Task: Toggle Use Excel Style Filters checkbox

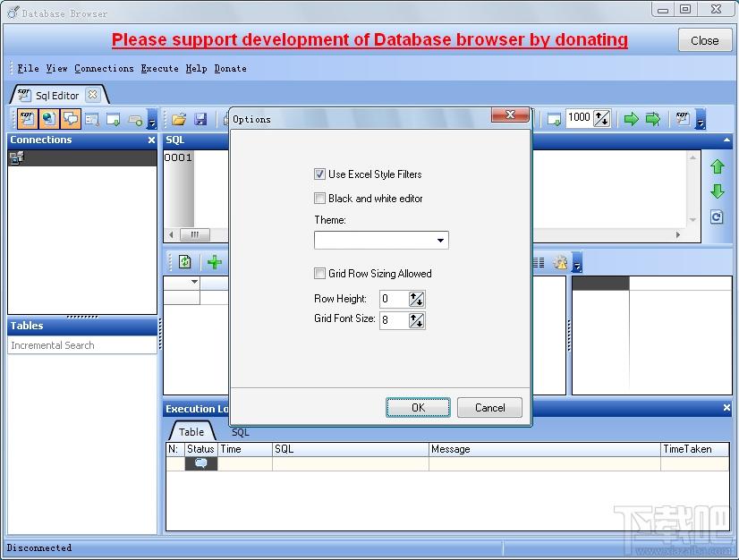Action: click(319, 174)
